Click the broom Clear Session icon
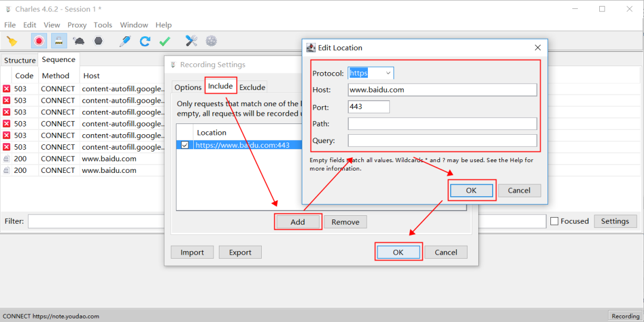Viewport: 644px width, 322px height. point(13,41)
